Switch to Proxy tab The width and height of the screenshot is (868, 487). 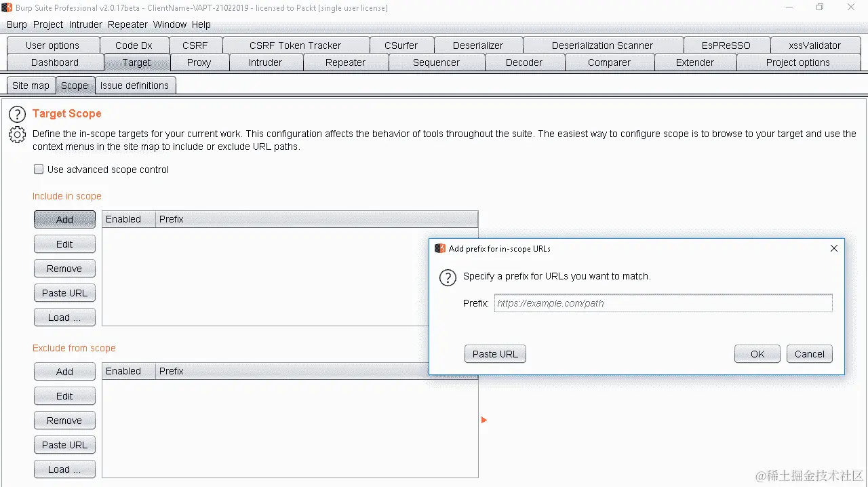(199, 62)
